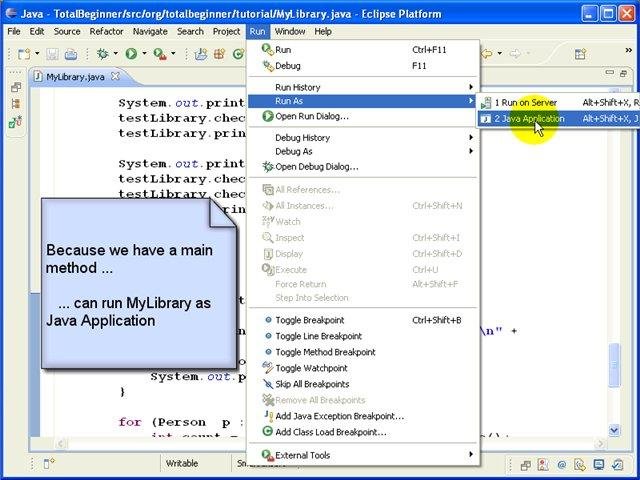Open the Search menu
The height and width of the screenshot is (480, 640).
(190, 31)
